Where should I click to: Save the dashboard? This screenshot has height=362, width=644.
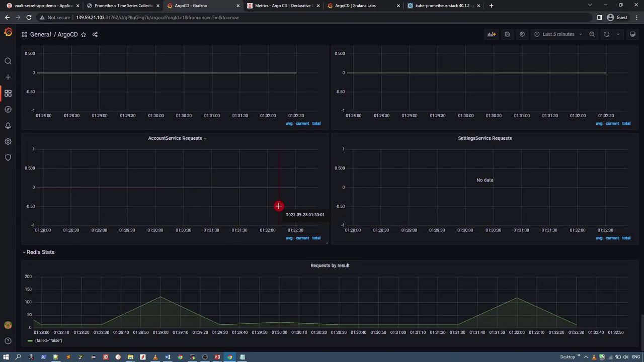tap(507, 34)
